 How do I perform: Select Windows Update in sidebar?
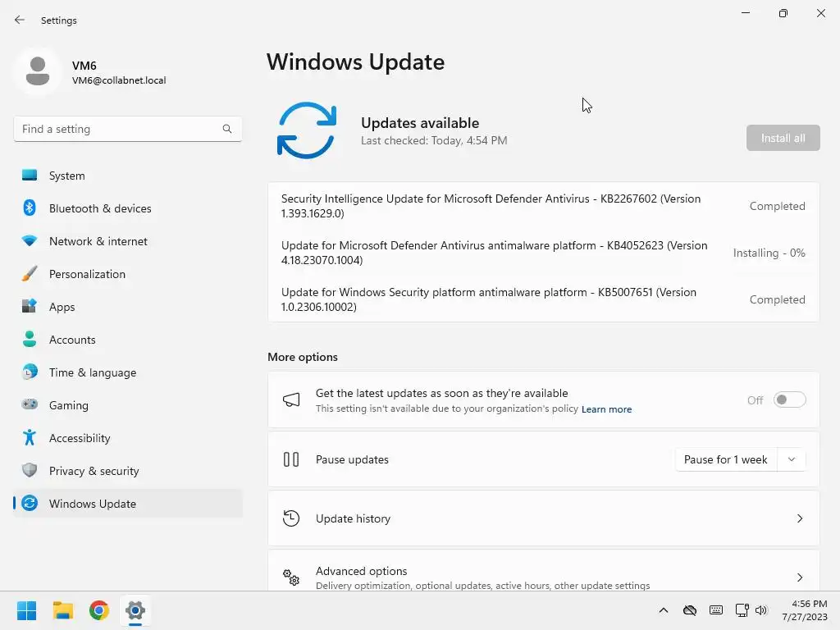pos(127,503)
